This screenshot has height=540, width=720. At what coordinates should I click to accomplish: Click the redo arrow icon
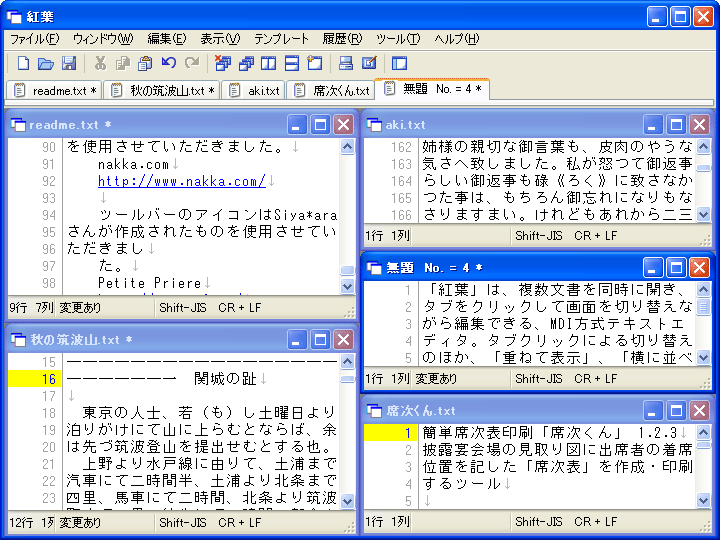coord(192,63)
